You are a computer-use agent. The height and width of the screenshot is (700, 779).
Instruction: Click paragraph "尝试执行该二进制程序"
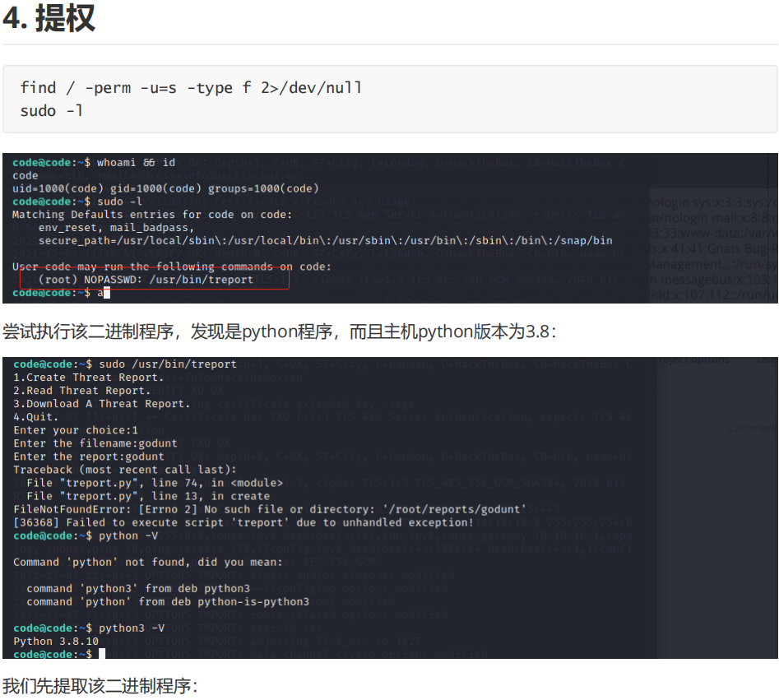point(280,331)
